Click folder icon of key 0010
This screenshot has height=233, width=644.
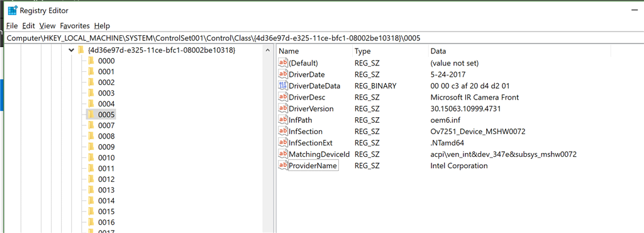pos(91,157)
